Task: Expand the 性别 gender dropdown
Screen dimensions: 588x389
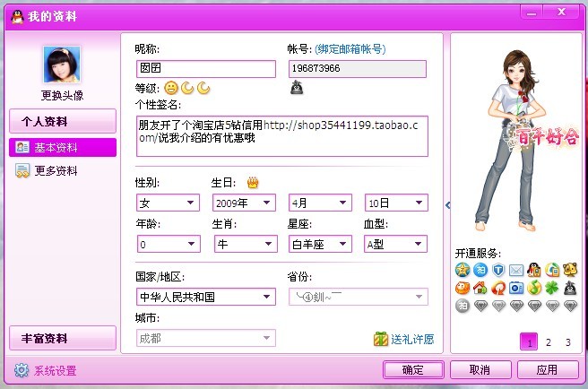Action: click(x=168, y=203)
